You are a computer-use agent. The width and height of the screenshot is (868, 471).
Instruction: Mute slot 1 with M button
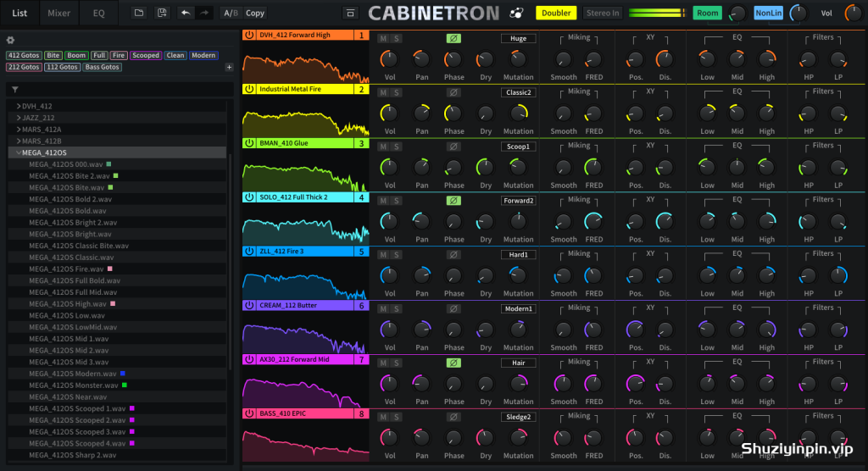(383, 38)
